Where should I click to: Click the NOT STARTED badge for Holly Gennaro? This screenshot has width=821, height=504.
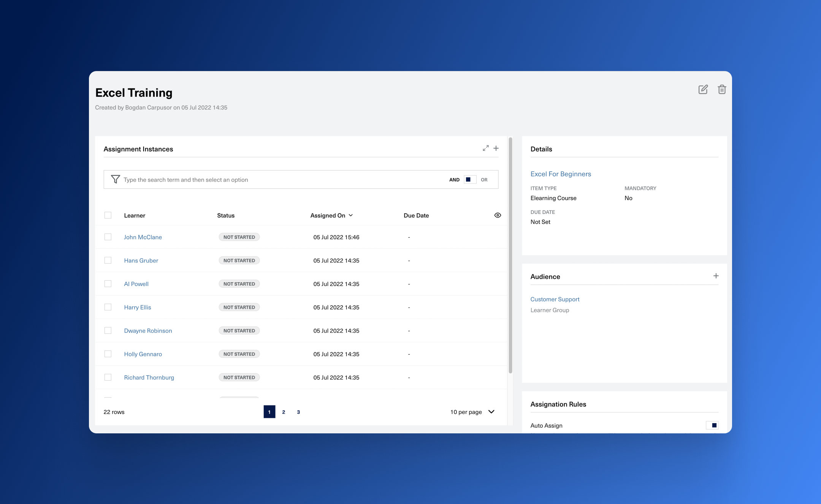pos(239,354)
